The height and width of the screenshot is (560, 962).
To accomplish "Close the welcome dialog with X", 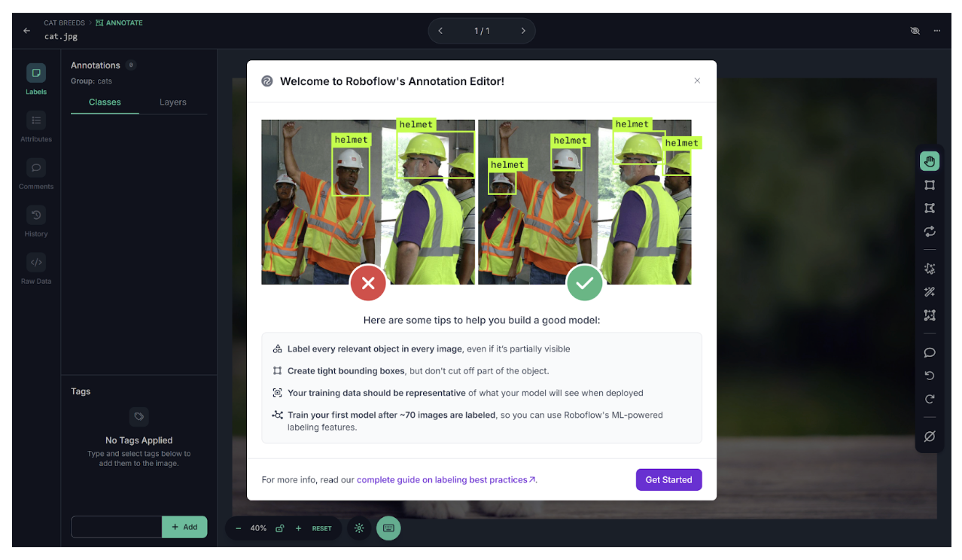I will click(x=697, y=81).
